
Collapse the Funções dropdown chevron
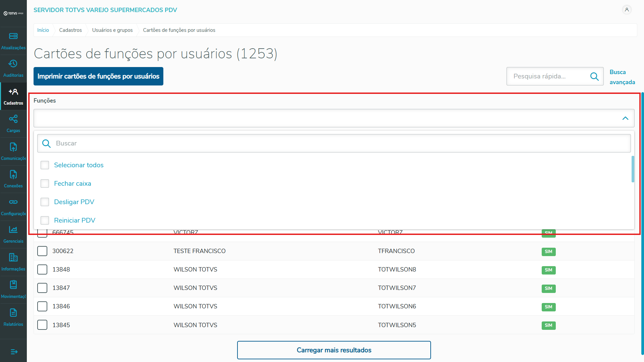pos(625,118)
